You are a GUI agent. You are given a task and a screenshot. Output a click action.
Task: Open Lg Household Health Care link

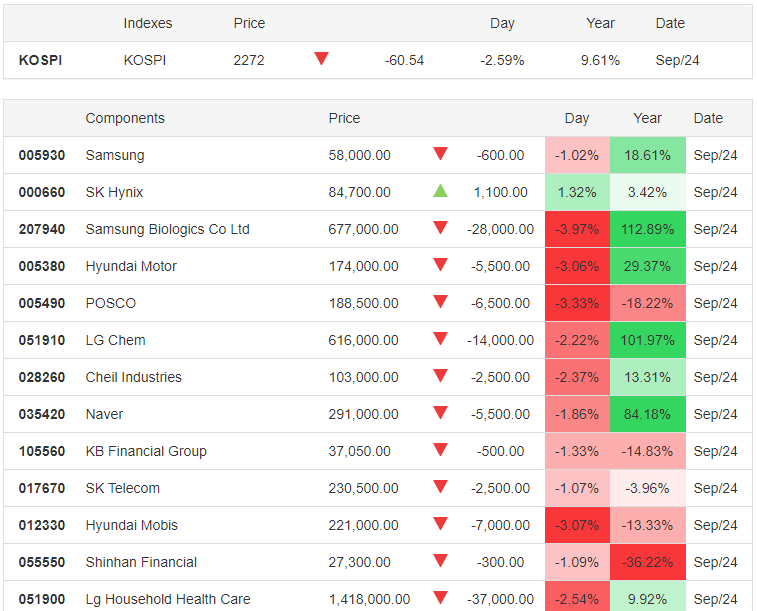pos(168,599)
